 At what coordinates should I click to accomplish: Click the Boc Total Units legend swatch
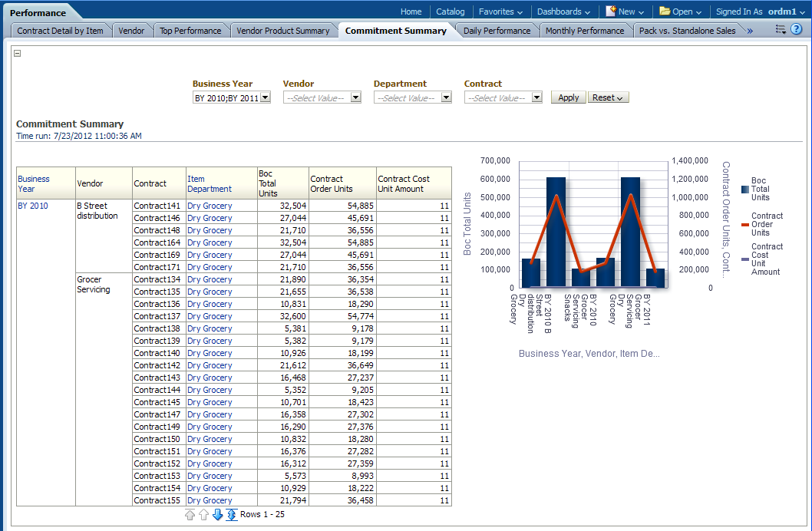[x=744, y=190]
